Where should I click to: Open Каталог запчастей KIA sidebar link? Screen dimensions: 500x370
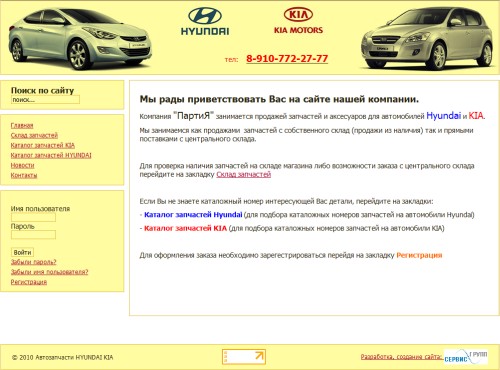pyautogui.click(x=43, y=145)
